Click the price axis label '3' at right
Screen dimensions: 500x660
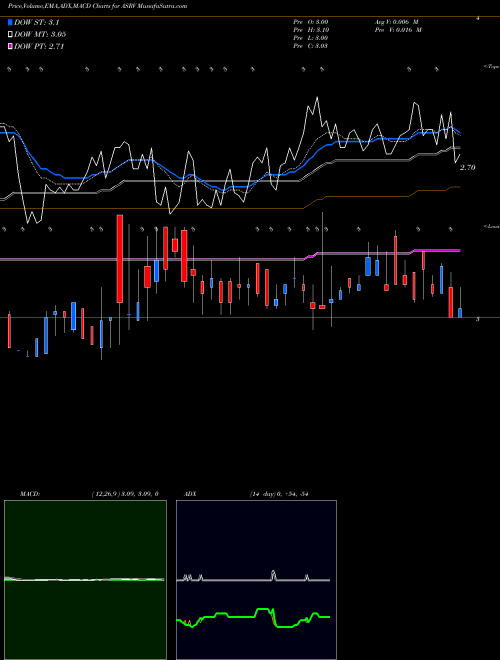click(x=478, y=319)
